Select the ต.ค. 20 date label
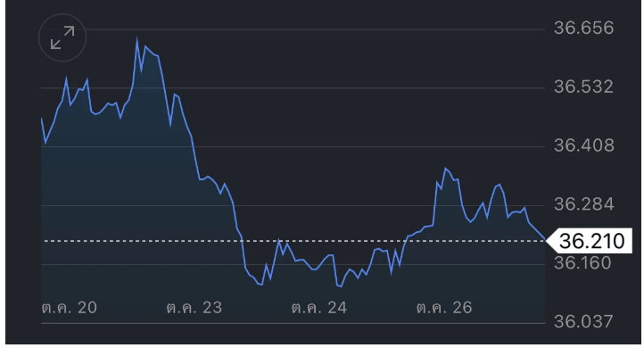 pyautogui.click(x=70, y=307)
